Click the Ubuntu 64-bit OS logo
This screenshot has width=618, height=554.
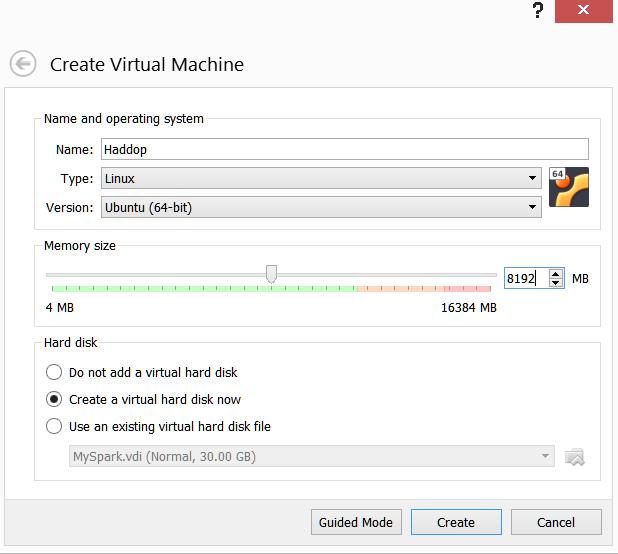tap(569, 187)
